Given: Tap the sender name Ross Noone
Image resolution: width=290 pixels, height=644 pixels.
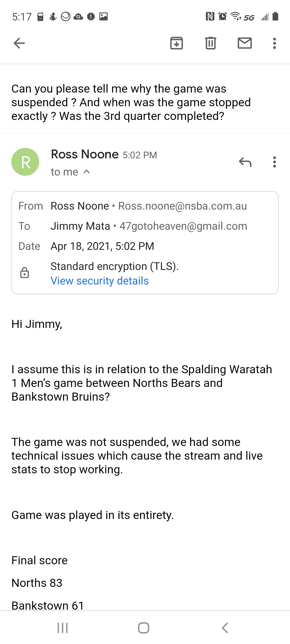Looking at the screenshot, I should [x=85, y=154].
